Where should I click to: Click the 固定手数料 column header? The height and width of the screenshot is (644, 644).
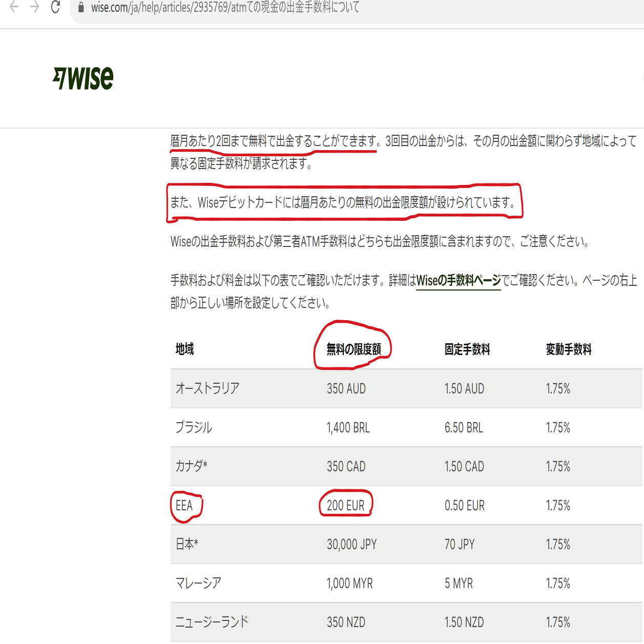pyautogui.click(x=467, y=349)
